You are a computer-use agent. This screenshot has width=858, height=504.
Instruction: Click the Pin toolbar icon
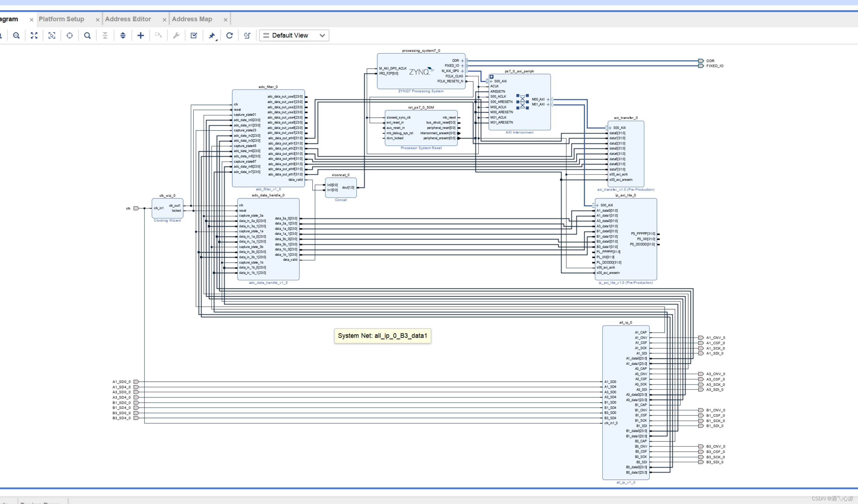coord(212,35)
